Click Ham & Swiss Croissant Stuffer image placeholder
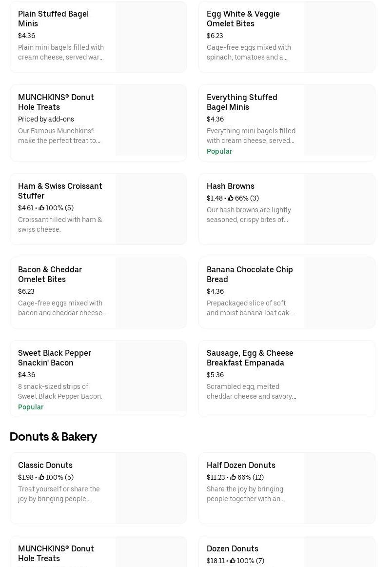Screen dimensions: 392x567 point(151,209)
